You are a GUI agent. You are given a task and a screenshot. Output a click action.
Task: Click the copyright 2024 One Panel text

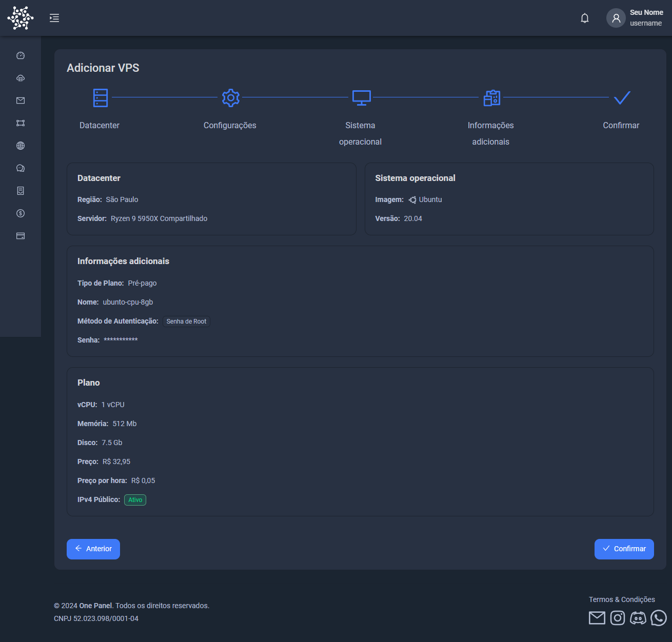[132, 606]
